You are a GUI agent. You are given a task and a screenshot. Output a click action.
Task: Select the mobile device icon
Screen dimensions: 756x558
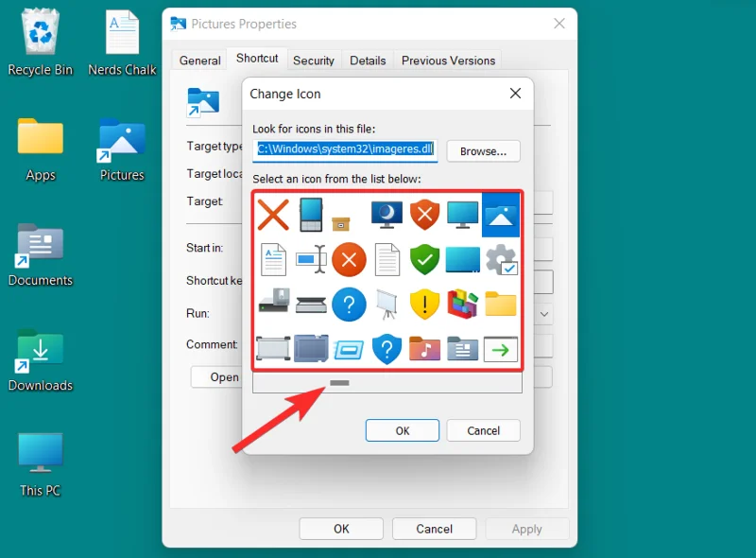[311, 215]
